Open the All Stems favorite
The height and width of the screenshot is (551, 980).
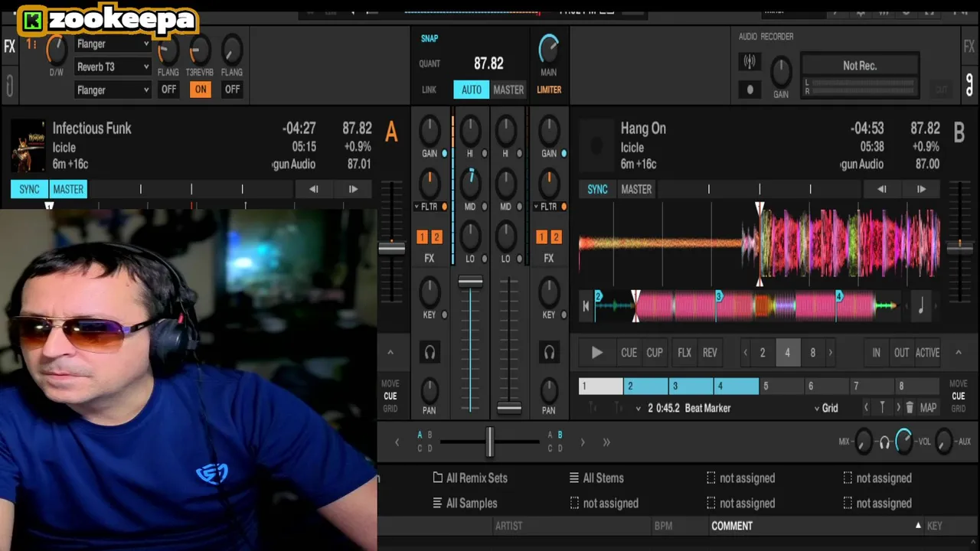[596, 478]
